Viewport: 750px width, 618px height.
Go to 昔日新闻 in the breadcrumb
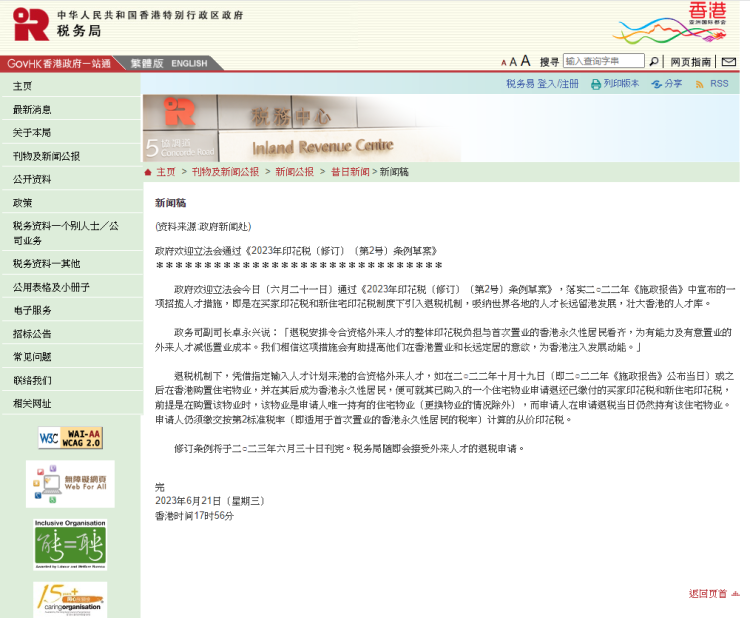350,172
